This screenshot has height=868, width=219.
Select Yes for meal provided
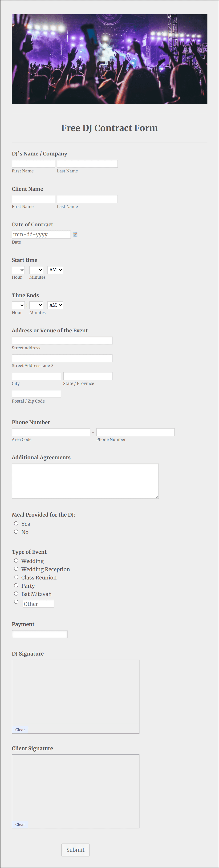click(16, 523)
